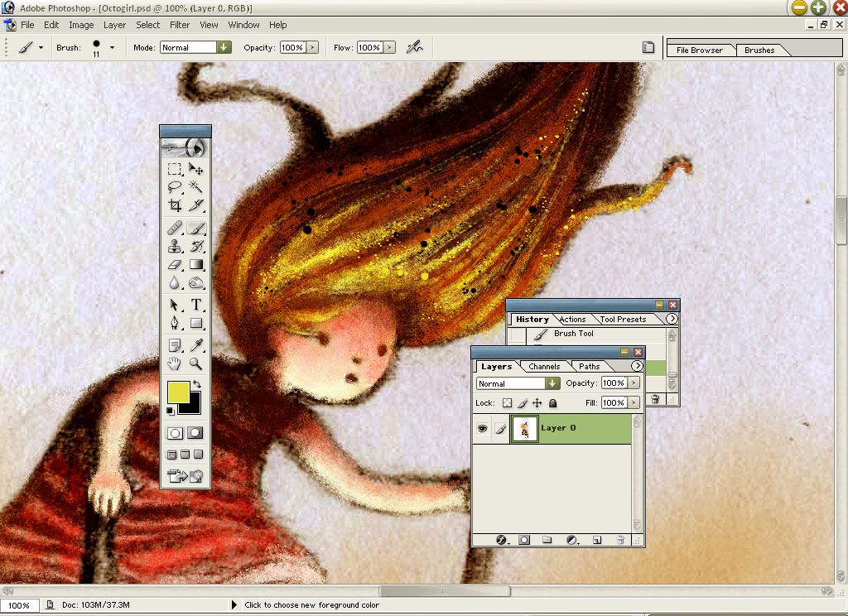Toggle the brushes palette icon in options bar
Viewport: 848px width, 616px height.
tap(648, 47)
